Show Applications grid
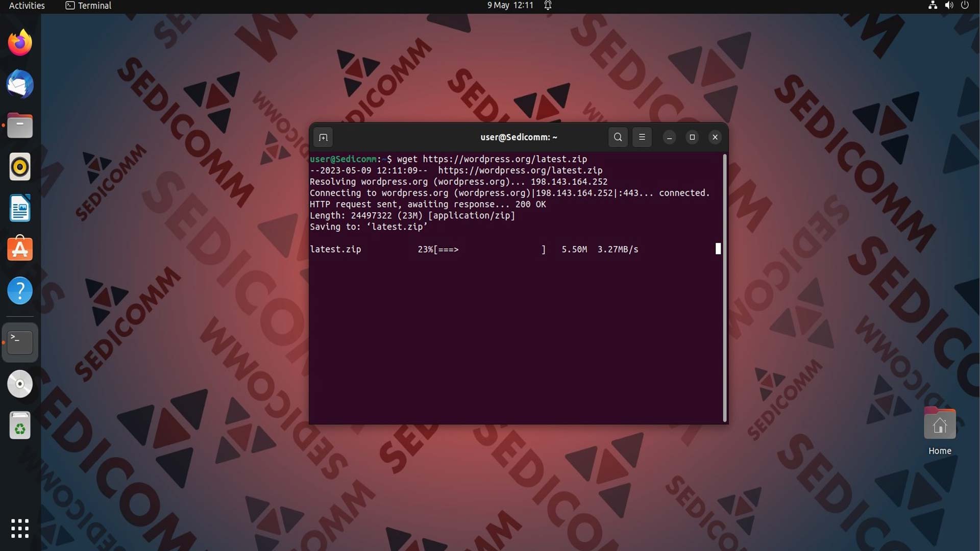Screen dimensions: 980x551 (x=20, y=529)
